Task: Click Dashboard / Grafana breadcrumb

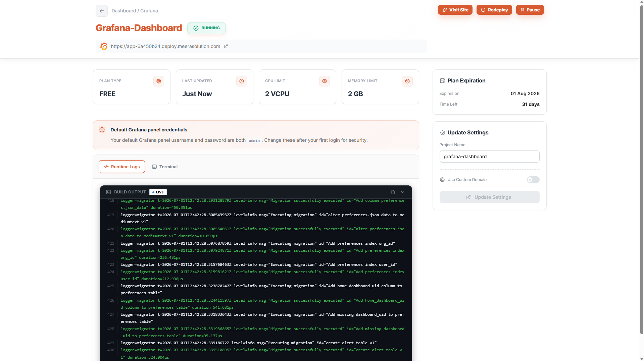Action: pos(135,11)
